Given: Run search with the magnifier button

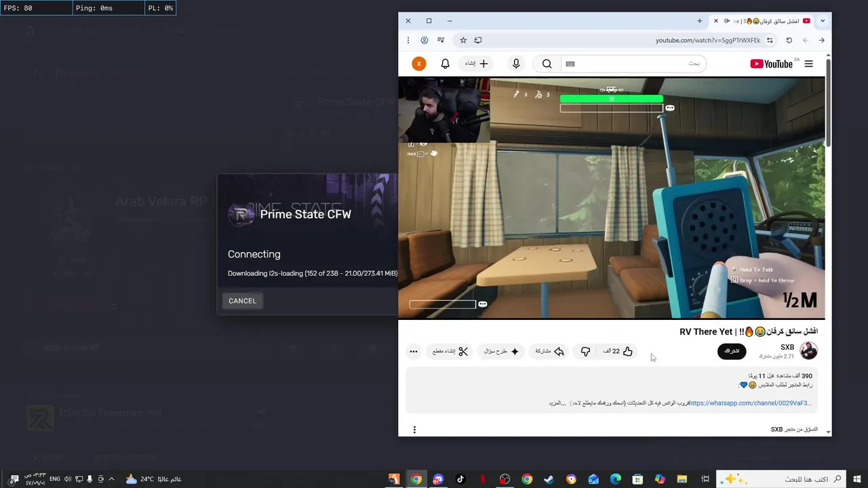Looking at the screenshot, I should coord(547,64).
